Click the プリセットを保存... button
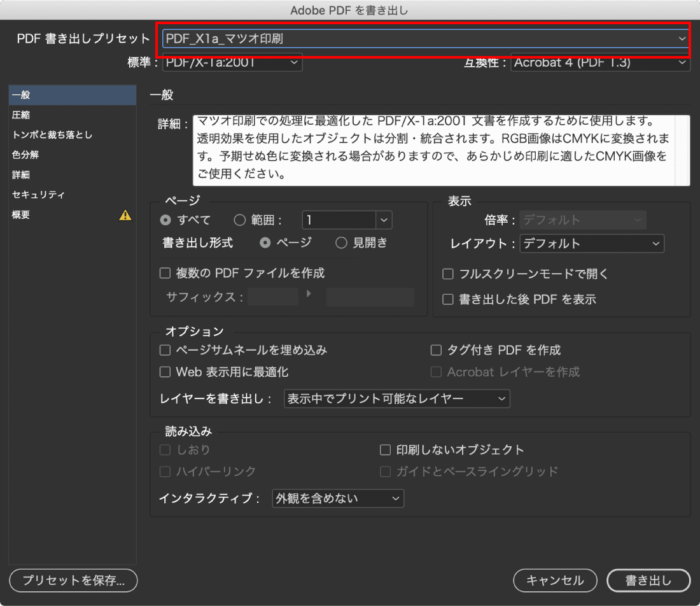The image size is (700, 606). coord(73,581)
